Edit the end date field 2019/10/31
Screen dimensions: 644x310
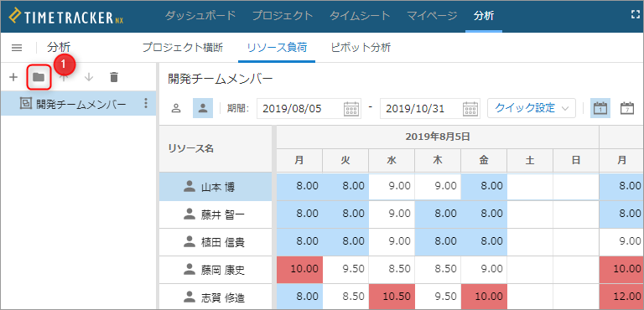[x=430, y=109]
